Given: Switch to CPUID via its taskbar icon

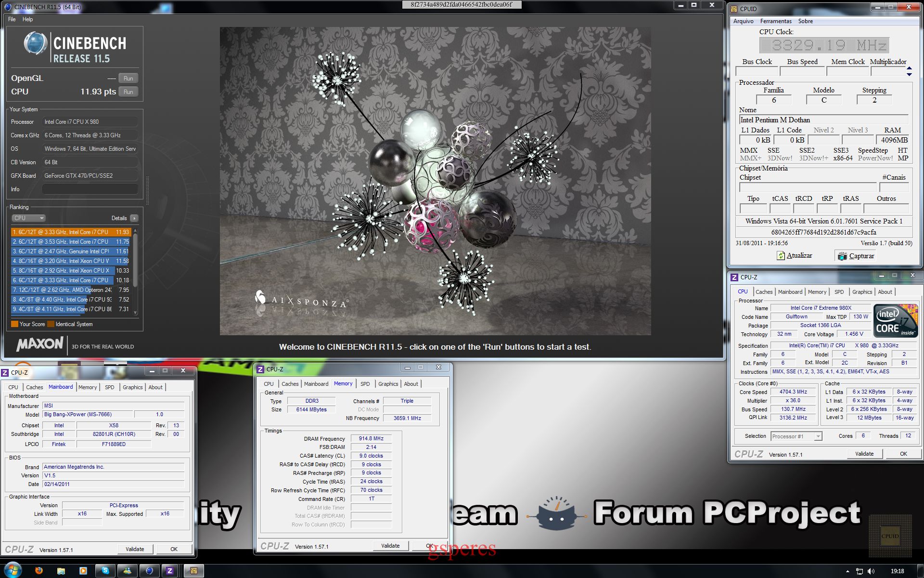Looking at the screenshot, I should point(194,571).
